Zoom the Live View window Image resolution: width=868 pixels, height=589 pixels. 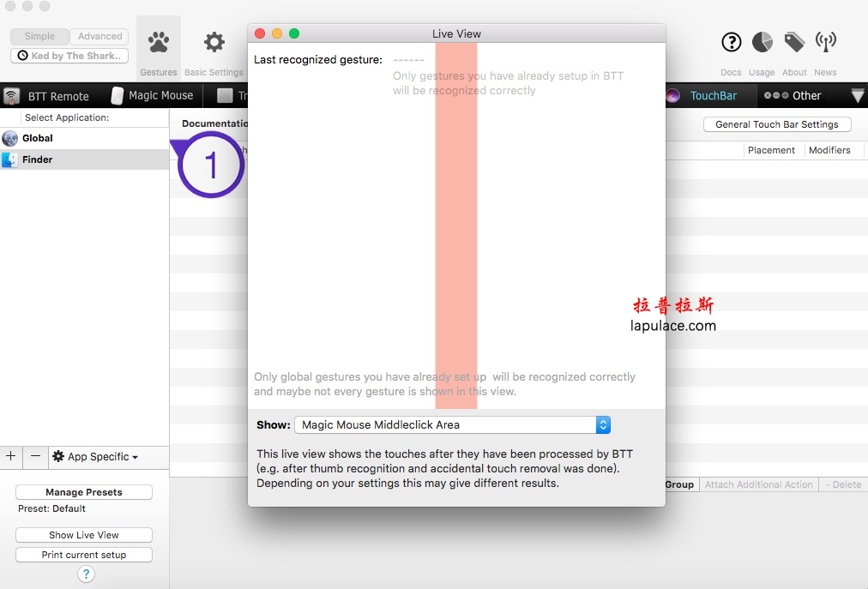(x=294, y=33)
